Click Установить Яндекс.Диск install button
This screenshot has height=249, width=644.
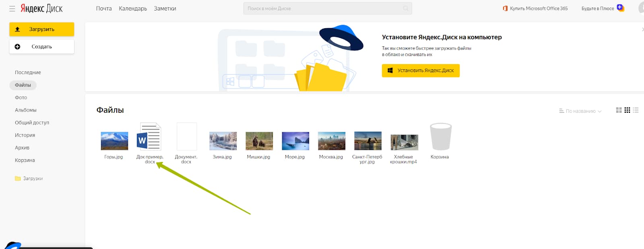pyautogui.click(x=421, y=71)
